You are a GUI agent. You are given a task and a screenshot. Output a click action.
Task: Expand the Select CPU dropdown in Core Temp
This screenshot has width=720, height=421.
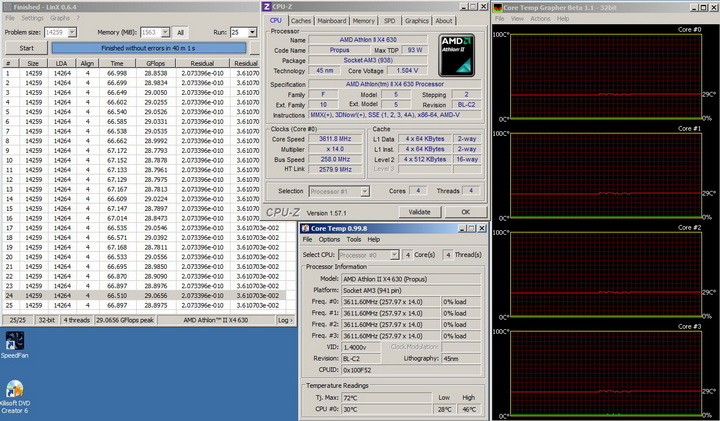396,254
